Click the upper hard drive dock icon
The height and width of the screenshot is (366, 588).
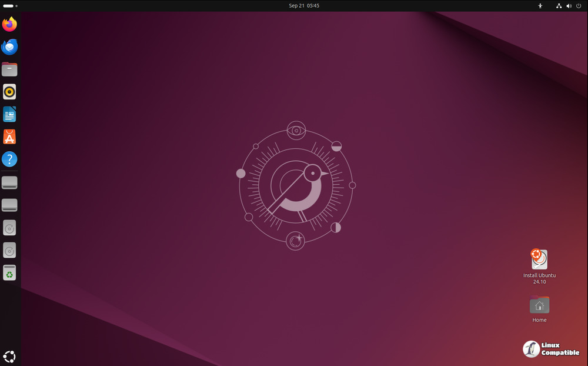click(x=9, y=182)
